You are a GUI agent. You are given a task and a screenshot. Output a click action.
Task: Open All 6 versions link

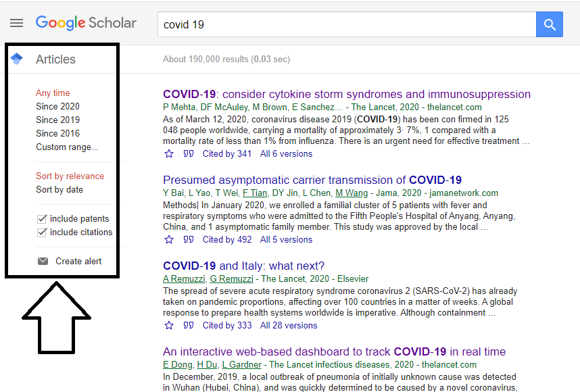pos(287,154)
